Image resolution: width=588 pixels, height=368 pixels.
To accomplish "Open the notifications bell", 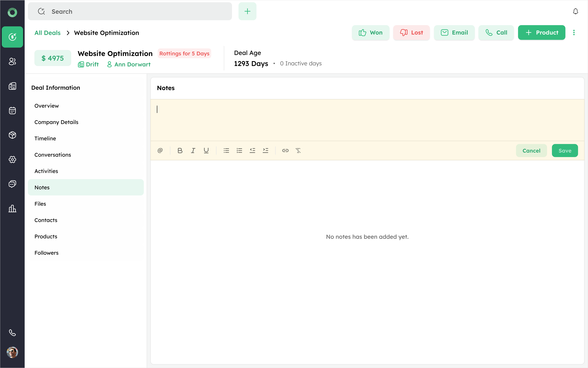I will tap(575, 11).
